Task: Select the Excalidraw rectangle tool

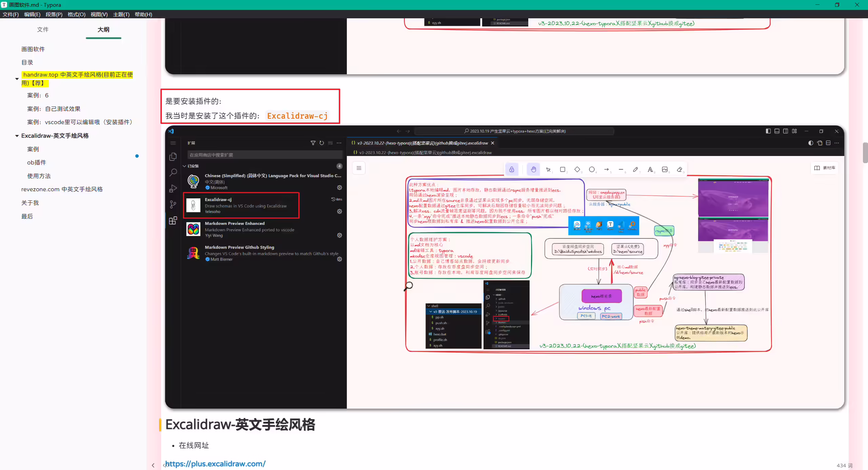Action: [x=563, y=169]
